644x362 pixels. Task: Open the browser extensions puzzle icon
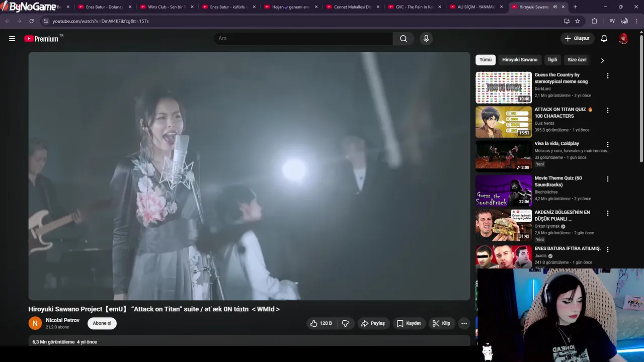(x=595, y=21)
